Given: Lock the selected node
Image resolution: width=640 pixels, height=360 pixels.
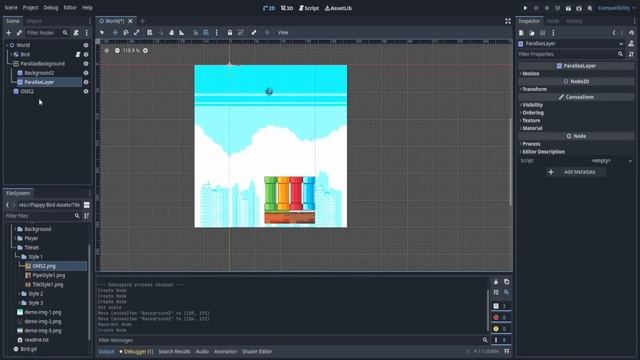Looking at the screenshot, I should (230, 33).
